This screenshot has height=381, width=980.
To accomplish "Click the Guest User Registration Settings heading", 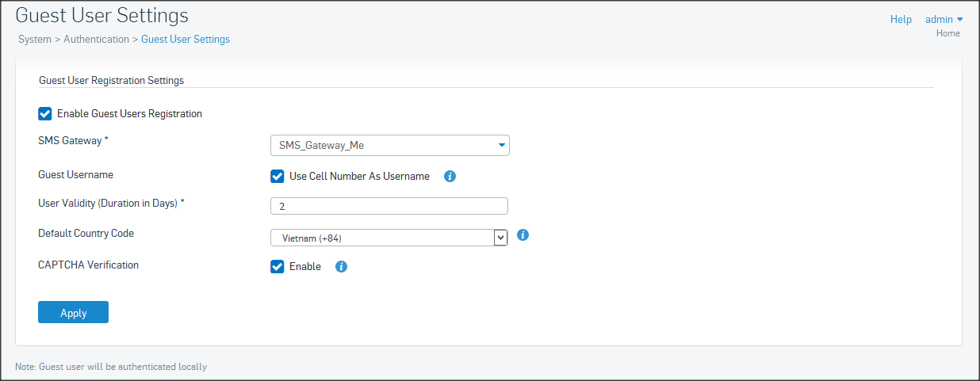I will tap(111, 80).
